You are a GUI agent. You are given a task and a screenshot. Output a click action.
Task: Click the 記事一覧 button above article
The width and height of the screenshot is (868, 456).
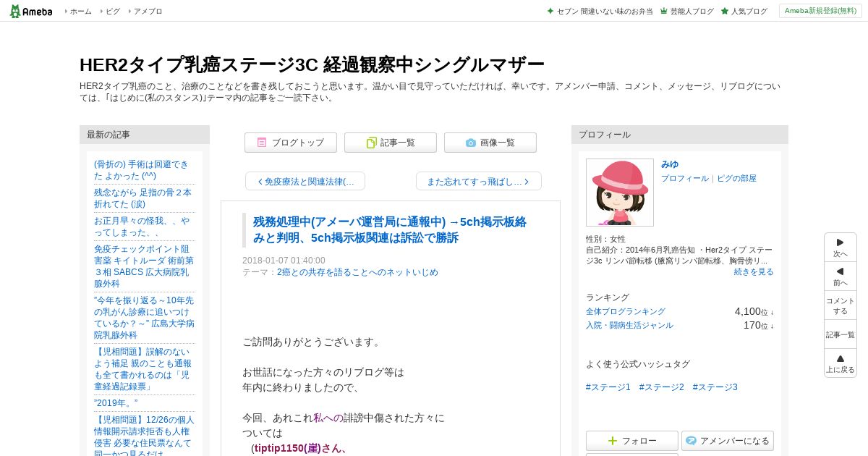pos(391,143)
